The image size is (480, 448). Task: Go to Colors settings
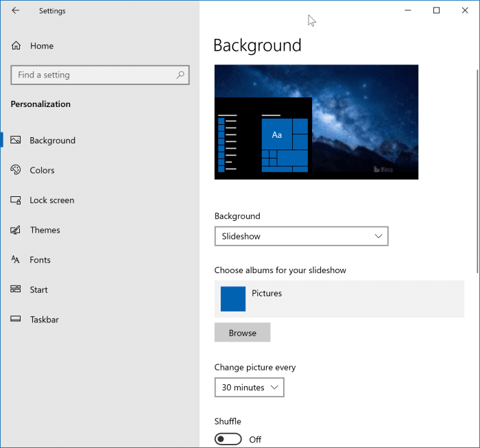(x=42, y=170)
